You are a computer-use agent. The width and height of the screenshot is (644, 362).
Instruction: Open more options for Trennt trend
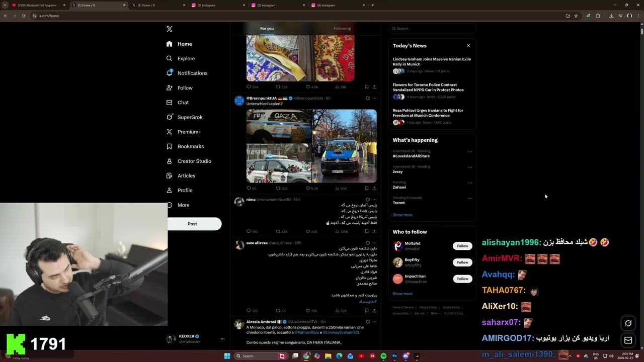coord(470,198)
